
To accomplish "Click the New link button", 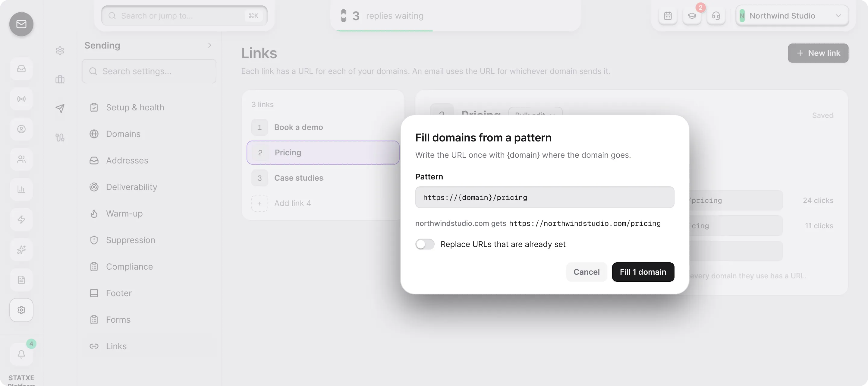I will click(x=818, y=53).
